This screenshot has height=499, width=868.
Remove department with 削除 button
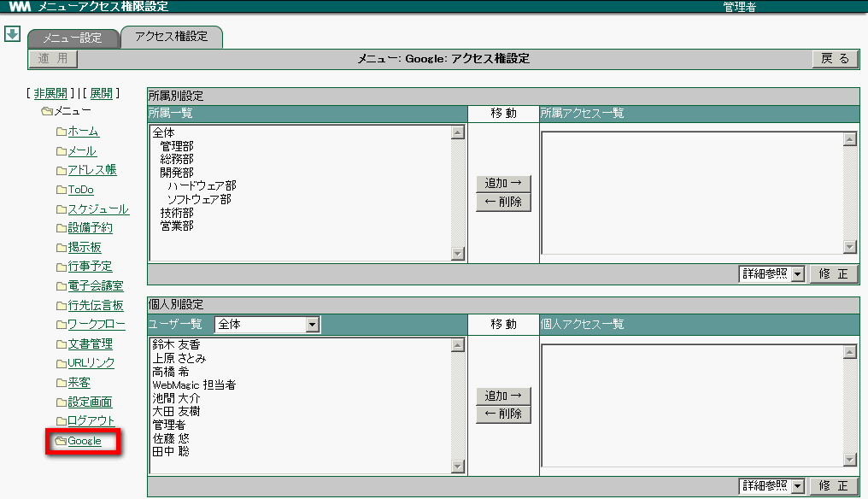503,203
